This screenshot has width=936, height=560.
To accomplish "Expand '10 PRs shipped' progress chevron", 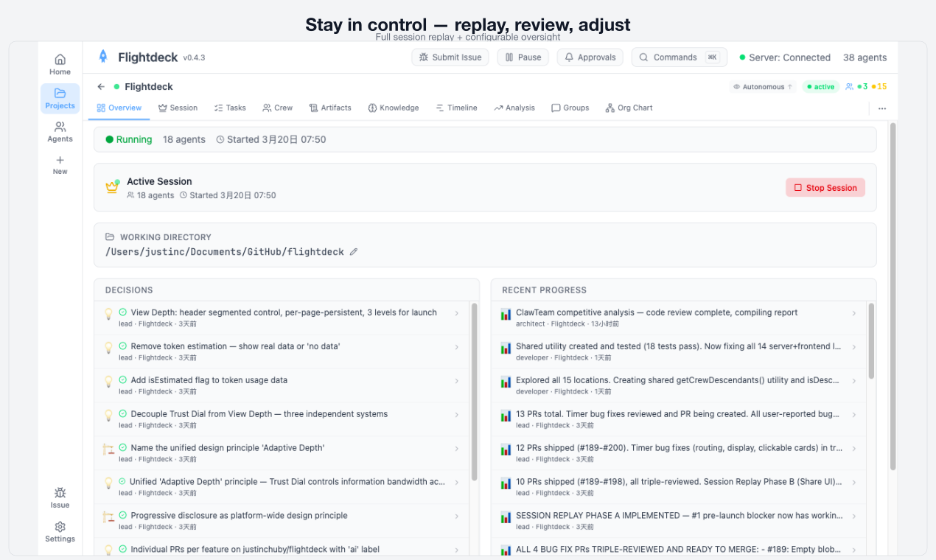I will pos(854,483).
